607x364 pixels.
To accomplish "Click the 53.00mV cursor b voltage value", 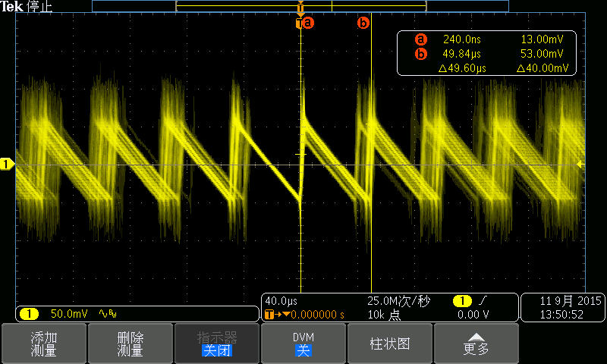I will 542,54.
